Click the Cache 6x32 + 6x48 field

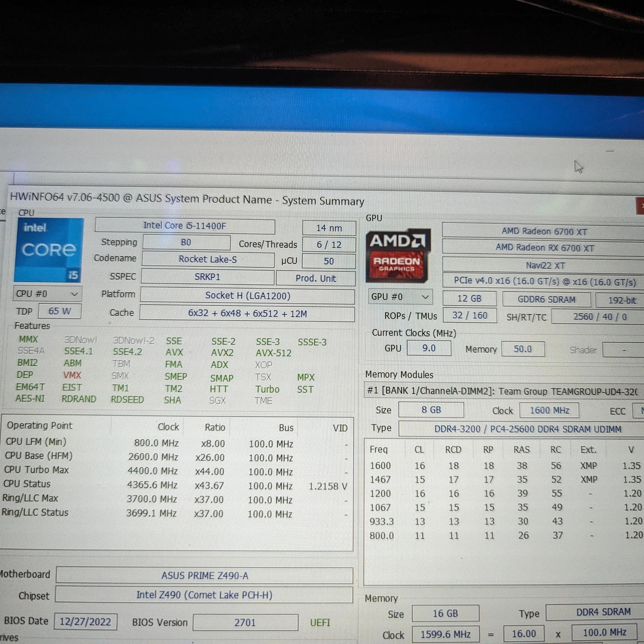point(247,314)
